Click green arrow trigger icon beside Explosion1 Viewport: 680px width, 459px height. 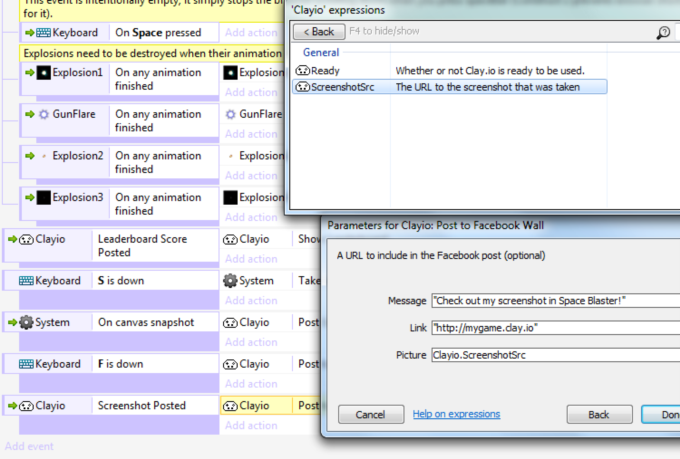pyautogui.click(x=29, y=72)
